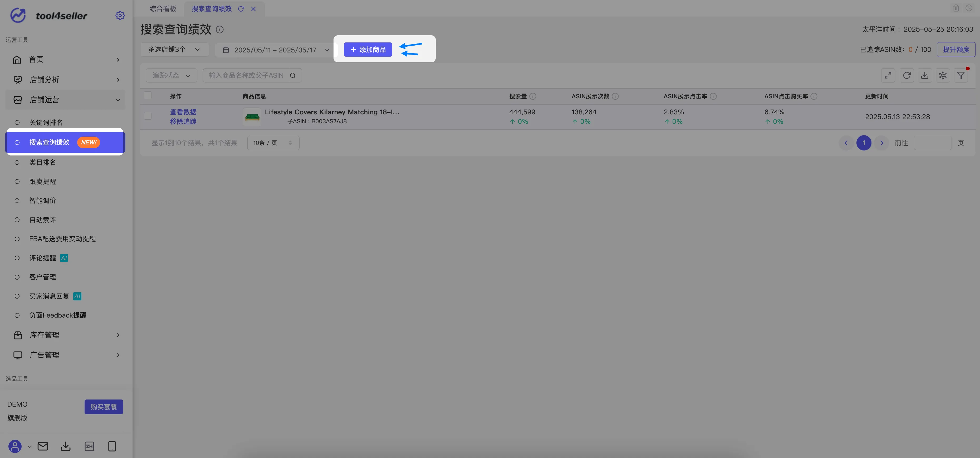Click the 查看数据 link
Image resolution: width=980 pixels, height=458 pixels.
183,112
